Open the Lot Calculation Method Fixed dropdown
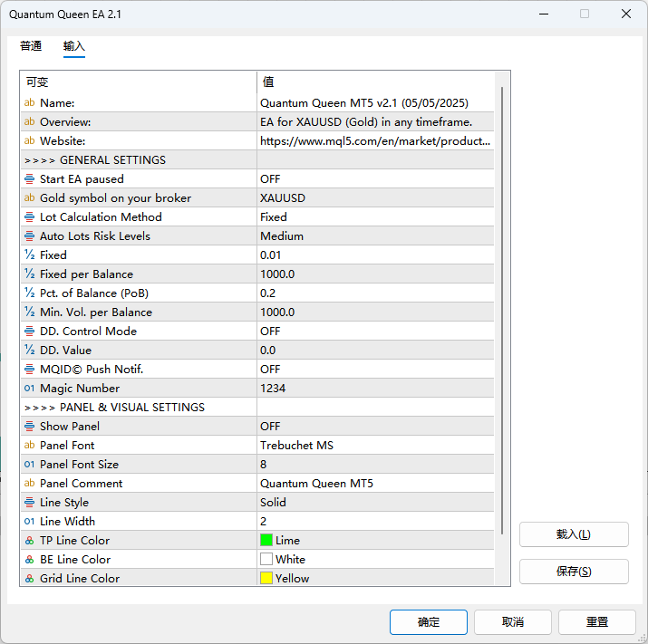The image size is (648, 644). [x=374, y=217]
